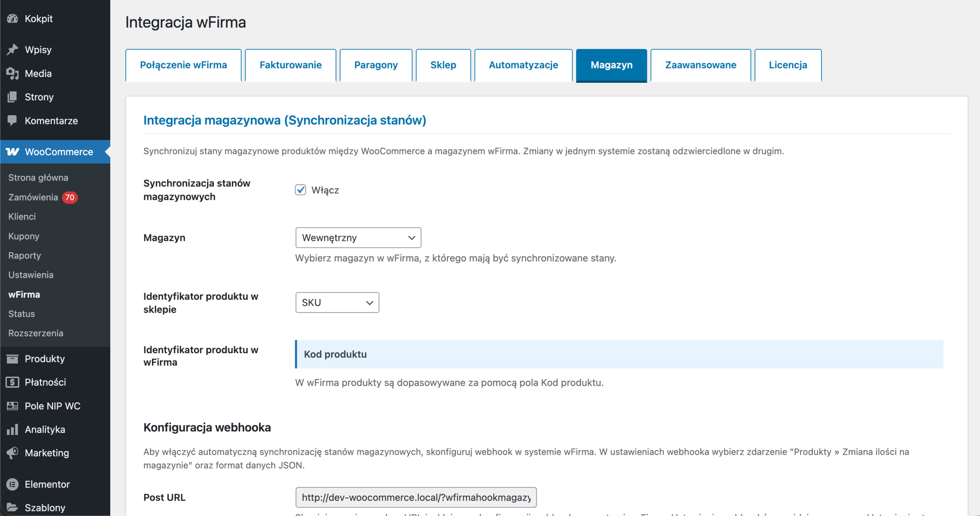The width and height of the screenshot is (980, 516).
Task: Open the Zaawansowane tab
Action: (x=700, y=65)
